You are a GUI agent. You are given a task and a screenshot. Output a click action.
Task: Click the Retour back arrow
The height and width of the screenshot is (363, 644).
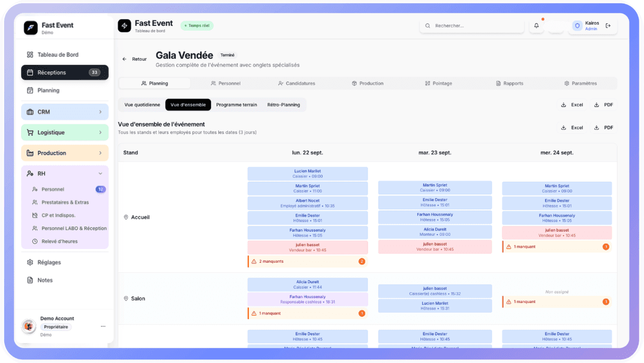coord(125,59)
